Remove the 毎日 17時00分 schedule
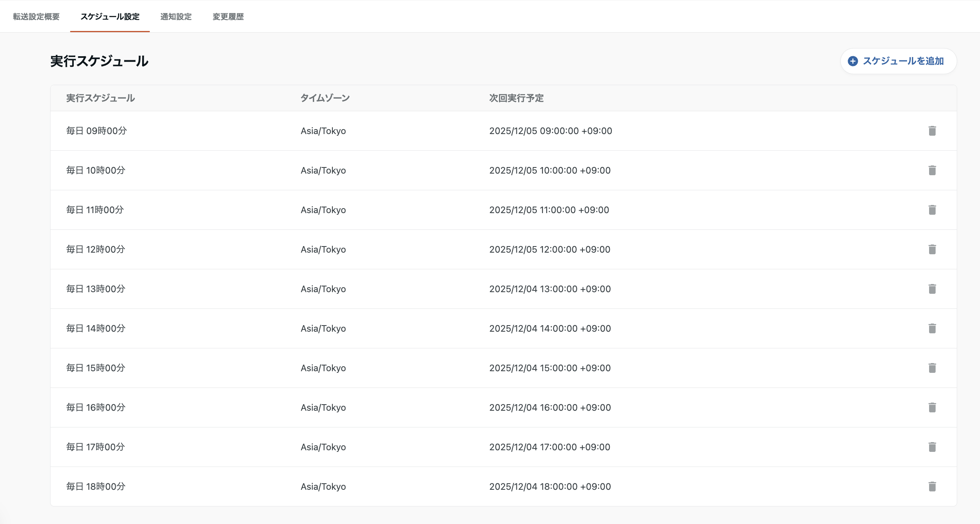The image size is (980, 524). [932, 447]
